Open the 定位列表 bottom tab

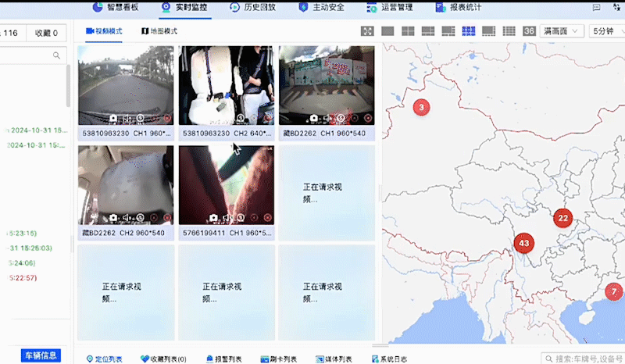coord(105,359)
